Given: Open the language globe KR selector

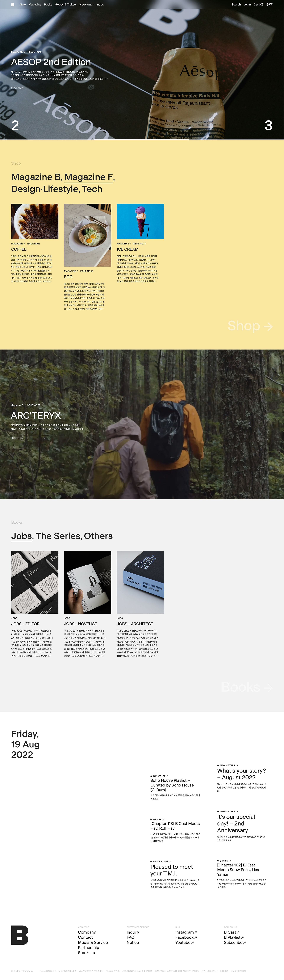Looking at the screenshot, I should click(270, 5).
